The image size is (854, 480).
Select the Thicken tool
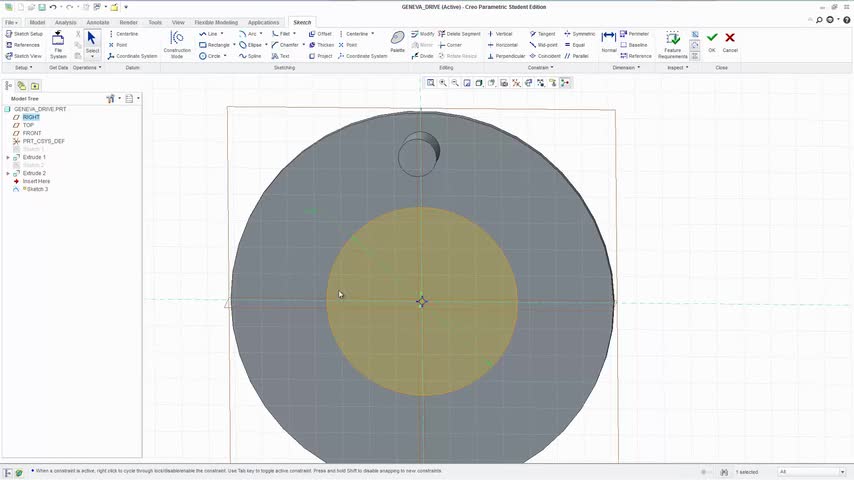pos(321,45)
